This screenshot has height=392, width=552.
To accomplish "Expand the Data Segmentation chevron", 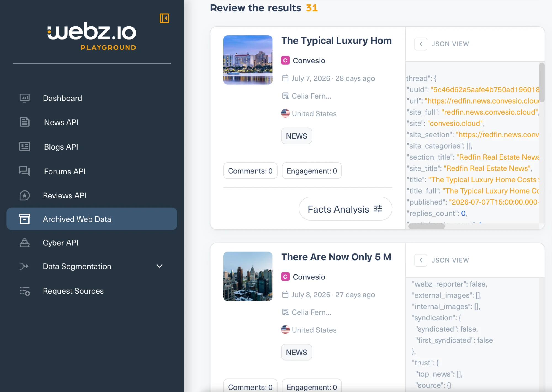I will (160, 266).
